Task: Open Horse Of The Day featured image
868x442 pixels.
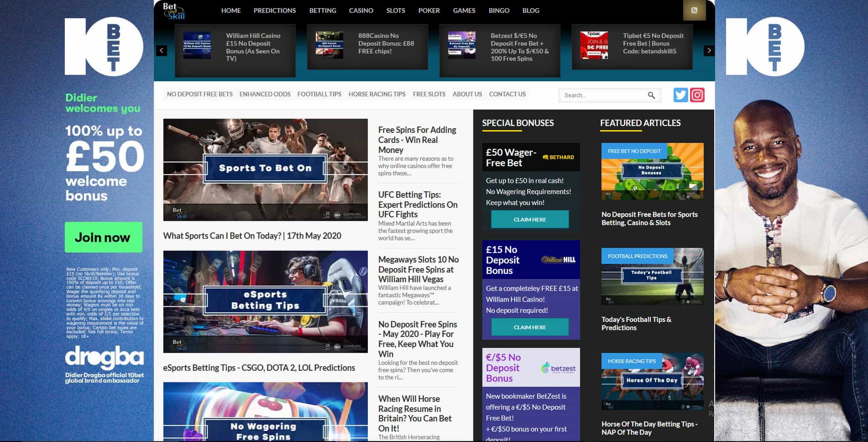Action: [x=653, y=381]
